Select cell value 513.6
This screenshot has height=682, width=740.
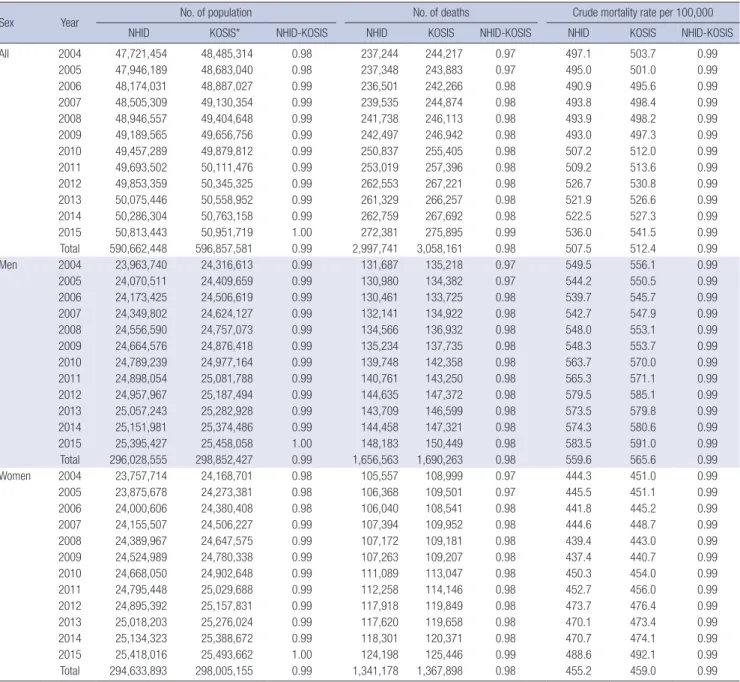[x=643, y=168]
